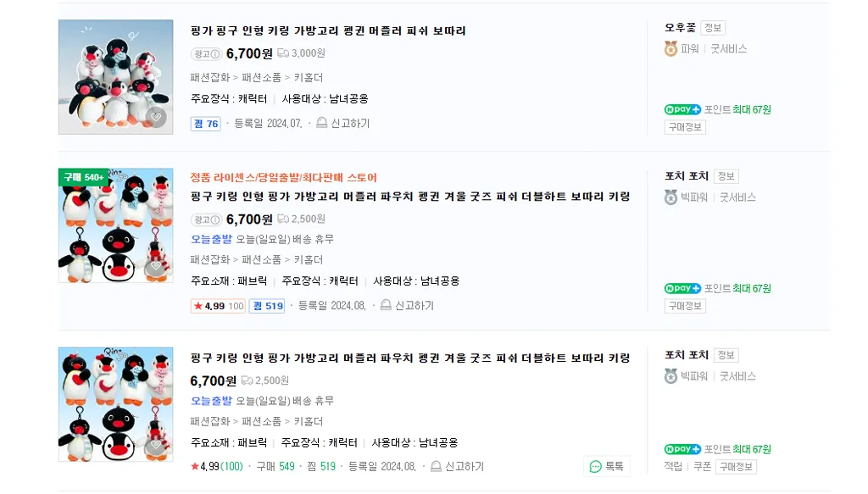Toggle the 찜 519 save button on second listing
This screenshot has width=868, height=494.
tap(266, 305)
